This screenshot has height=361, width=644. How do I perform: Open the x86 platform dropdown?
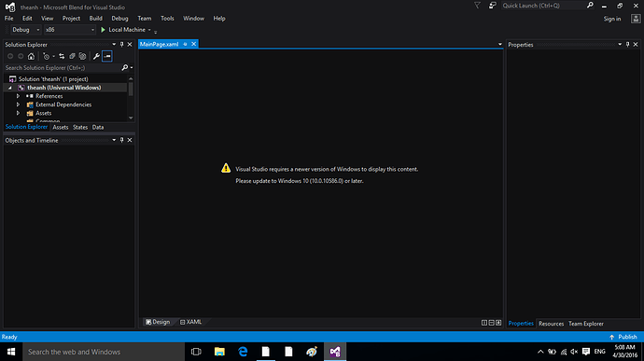point(70,30)
